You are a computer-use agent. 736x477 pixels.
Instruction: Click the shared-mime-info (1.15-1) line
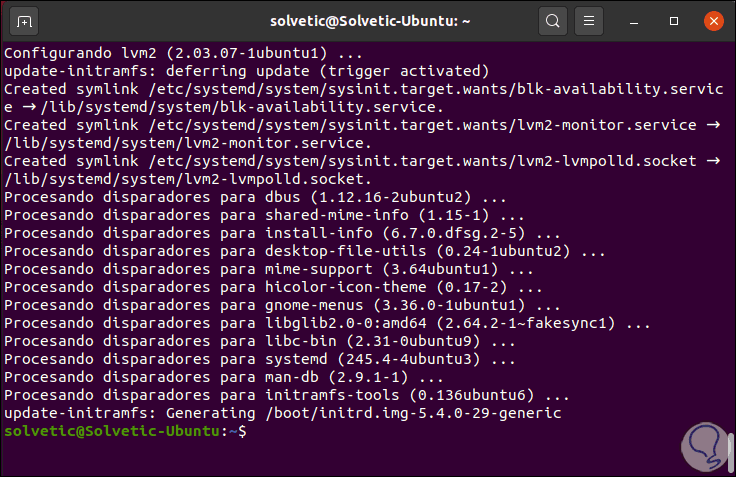(x=264, y=215)
